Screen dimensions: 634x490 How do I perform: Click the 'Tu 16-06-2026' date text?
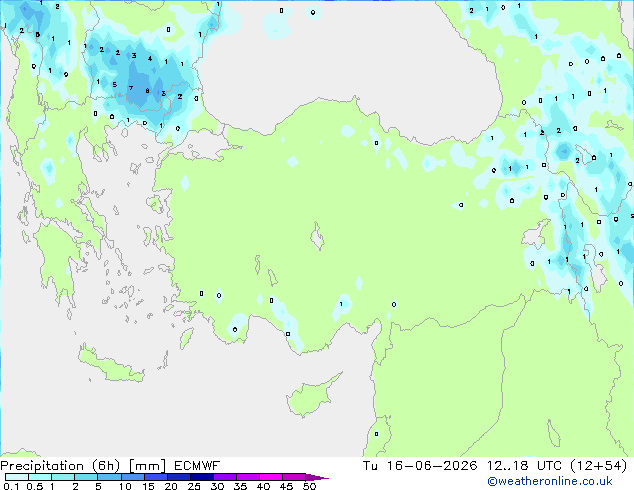tap(420, 466)
